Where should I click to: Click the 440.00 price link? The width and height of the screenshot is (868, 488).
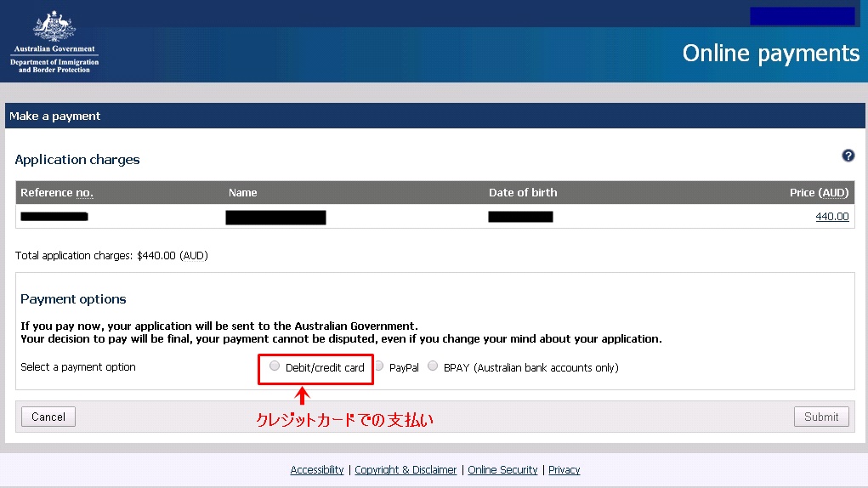tap(831, 217)
